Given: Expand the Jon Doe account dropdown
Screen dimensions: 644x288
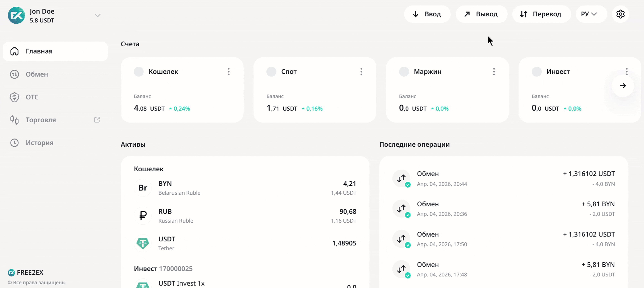Looking at the screenshot, I should point(98,15).
